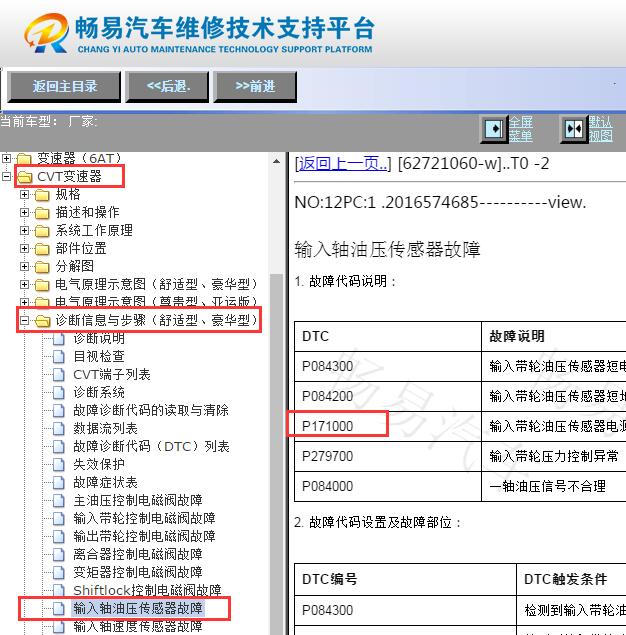Screen dimensions: 626x635
Task: Click the 系统工作原理 folder icon
Action: (42, 231)
